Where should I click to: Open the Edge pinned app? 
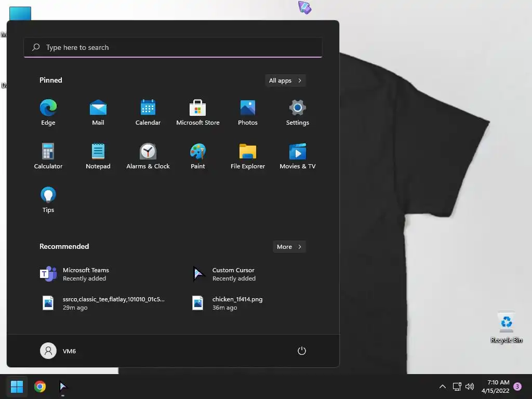[48, 113]
